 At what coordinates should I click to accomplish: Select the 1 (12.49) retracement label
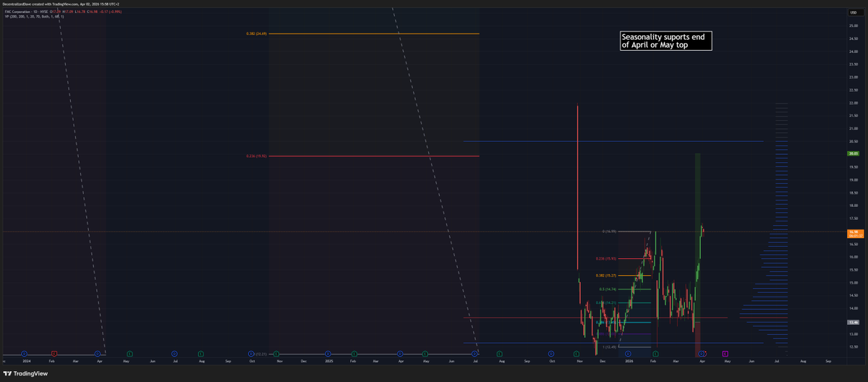point(610,347)
